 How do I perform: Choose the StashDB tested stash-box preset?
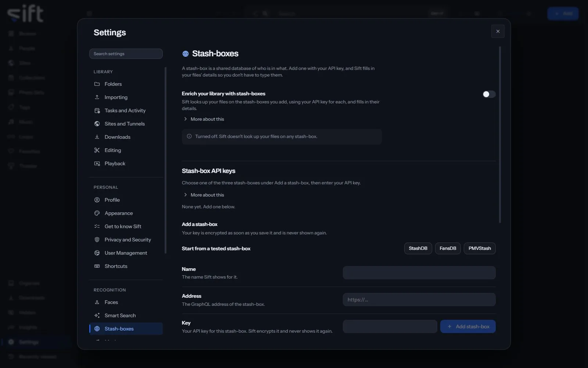coord(418,248)
